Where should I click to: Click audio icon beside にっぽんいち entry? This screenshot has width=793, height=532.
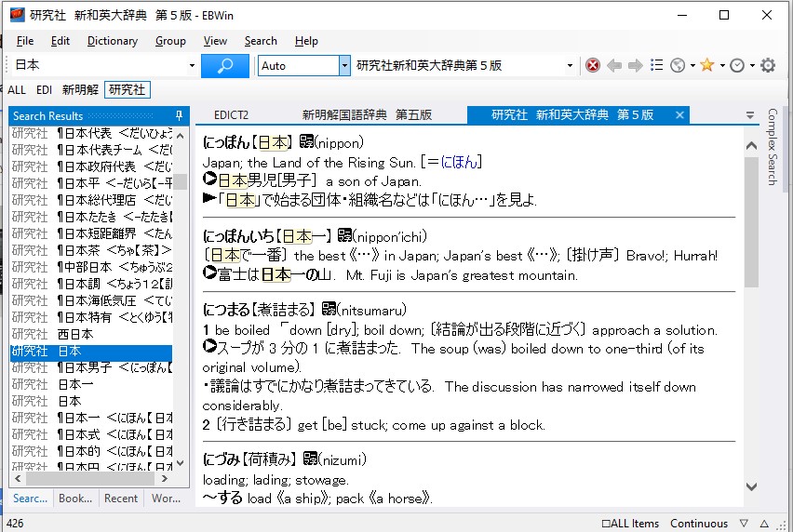[x=345, y=235]
